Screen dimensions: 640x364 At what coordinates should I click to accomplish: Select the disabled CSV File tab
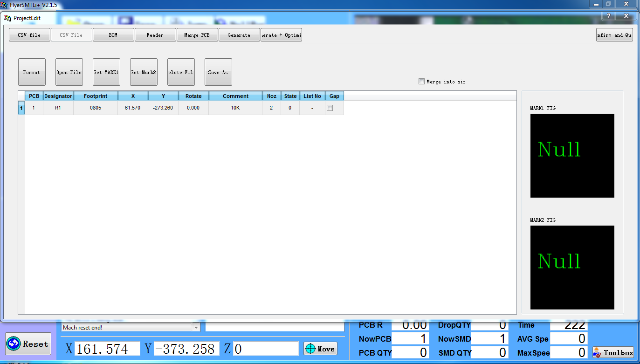(71, 35)
